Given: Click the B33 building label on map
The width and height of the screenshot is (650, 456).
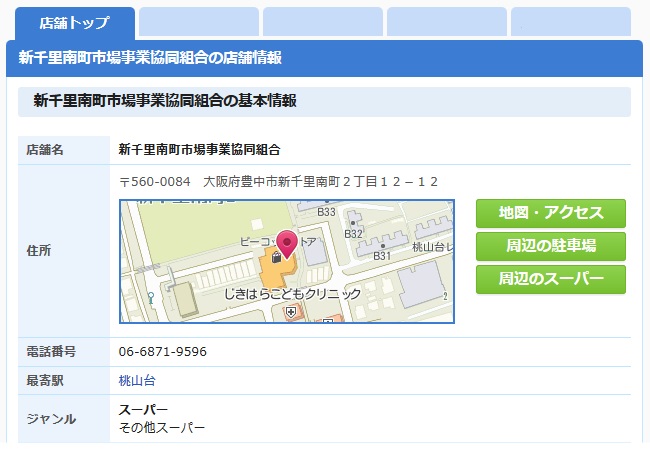Looking at the screenshot, I should click(x=326, y=212).
